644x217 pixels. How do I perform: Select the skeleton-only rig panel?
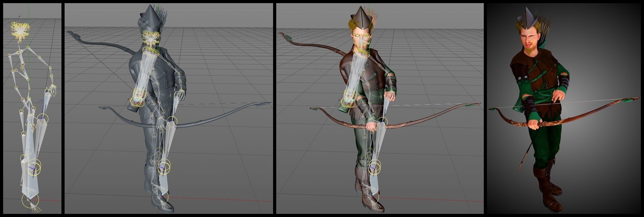click(32, 109)
